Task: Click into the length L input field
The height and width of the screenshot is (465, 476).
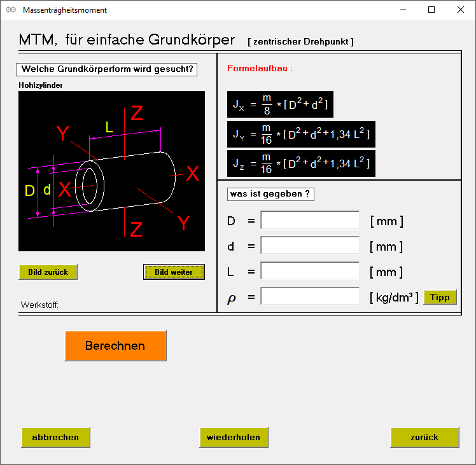Action: click(310, 272)
